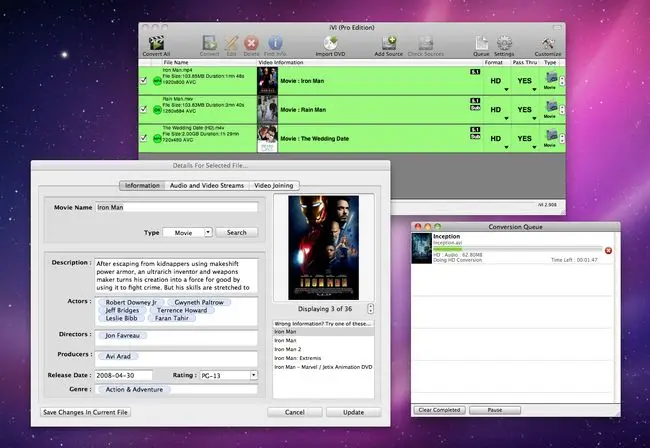
Task: Click the Convert toolbar icon
Action: tap(209, 43)
